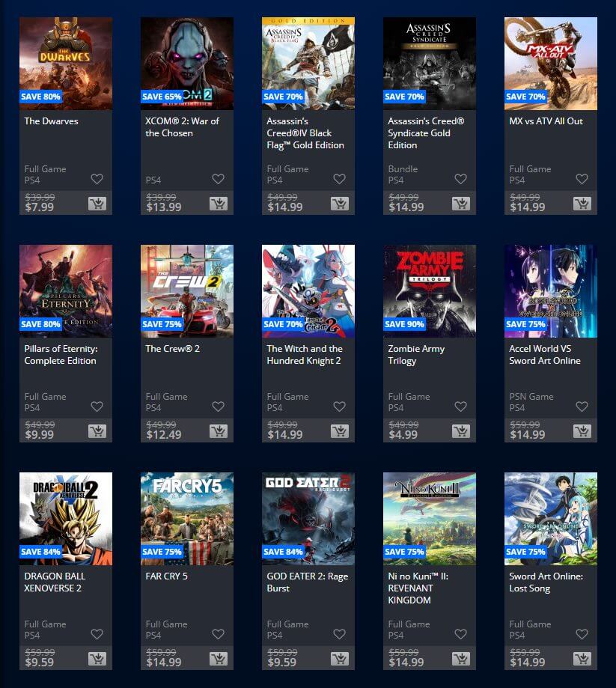Add Zombie Army Trilogy to cart
The width and height of the screenshot is (616, 688).
tap(460, 431)
